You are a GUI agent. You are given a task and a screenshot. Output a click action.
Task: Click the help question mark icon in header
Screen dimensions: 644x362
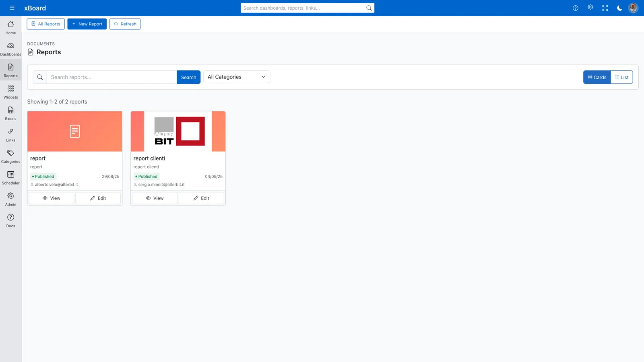(x=576, y=8)
